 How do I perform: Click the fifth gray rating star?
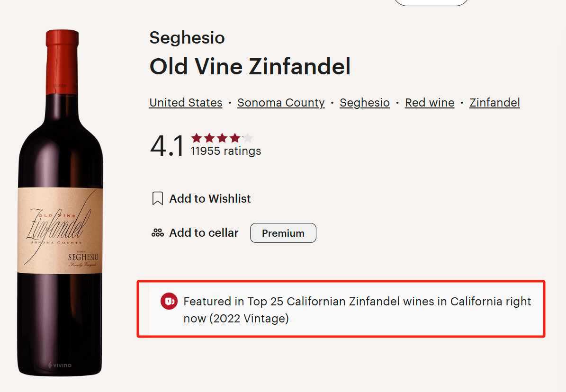pyautogui.click(x=248, y=138)
